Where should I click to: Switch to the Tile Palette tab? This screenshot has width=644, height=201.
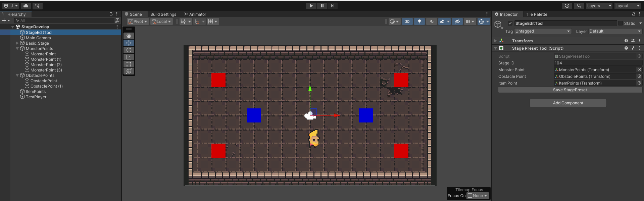(536, 14)
